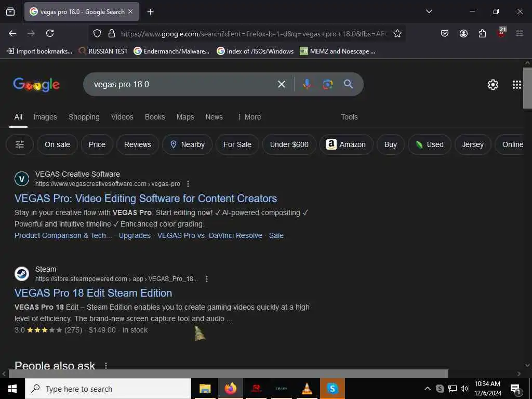This screenshot has width=532, height=399.
Task: Open the RUSSIAN TEST bookmark
Action: point(103,51)
